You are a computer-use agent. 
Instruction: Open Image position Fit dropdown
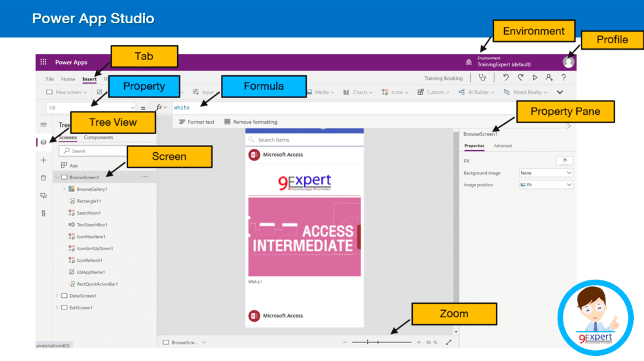(x=546, y=185)
